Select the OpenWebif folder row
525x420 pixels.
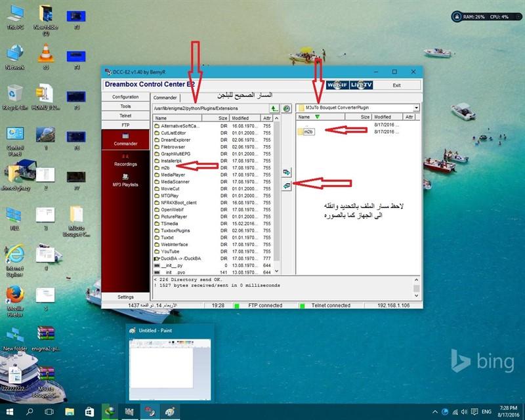tap(213, 209)
